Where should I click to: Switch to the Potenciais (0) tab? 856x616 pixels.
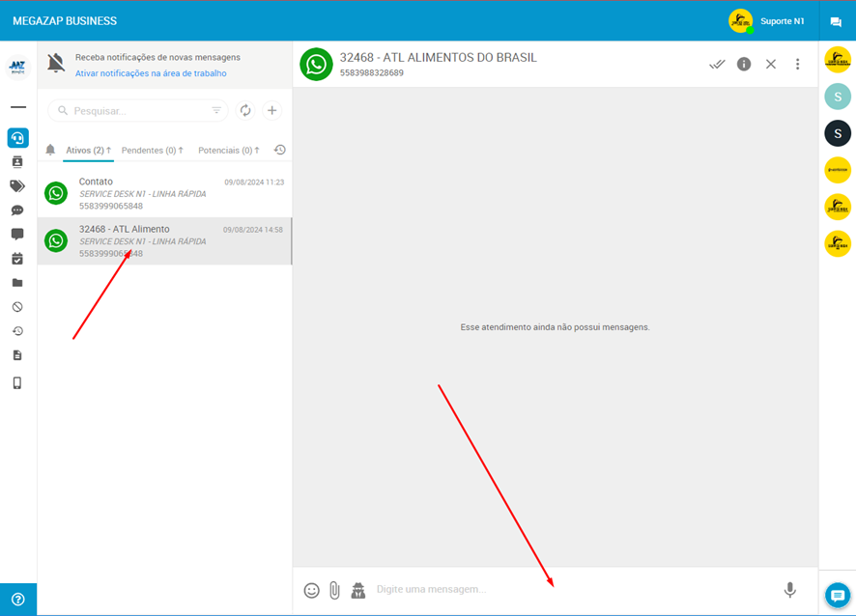coord(228,151)
